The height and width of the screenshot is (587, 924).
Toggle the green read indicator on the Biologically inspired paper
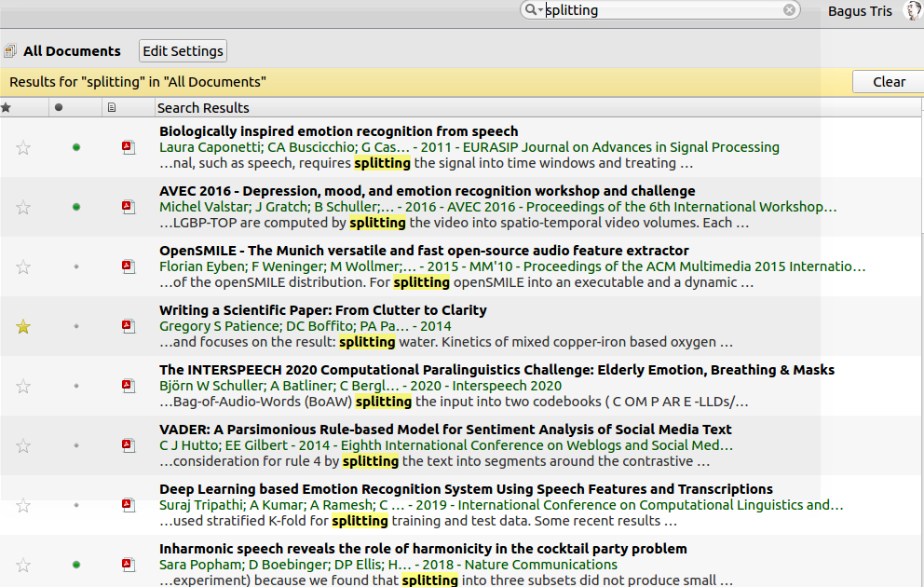pos(75,149)
